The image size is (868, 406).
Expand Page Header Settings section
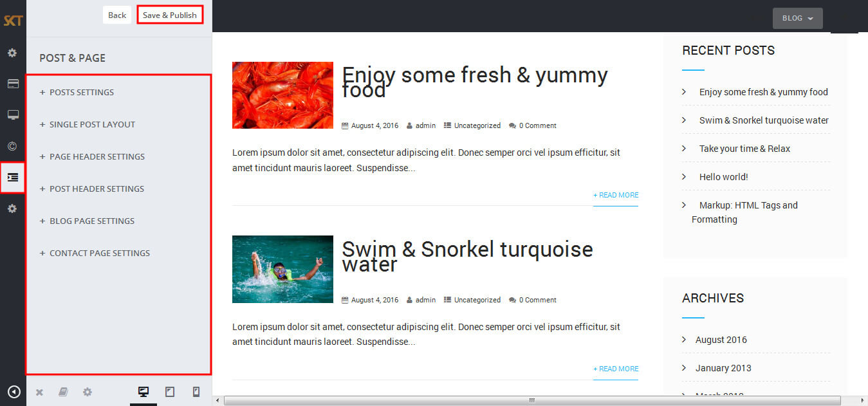pyautogui.click(x=92, y=156)
